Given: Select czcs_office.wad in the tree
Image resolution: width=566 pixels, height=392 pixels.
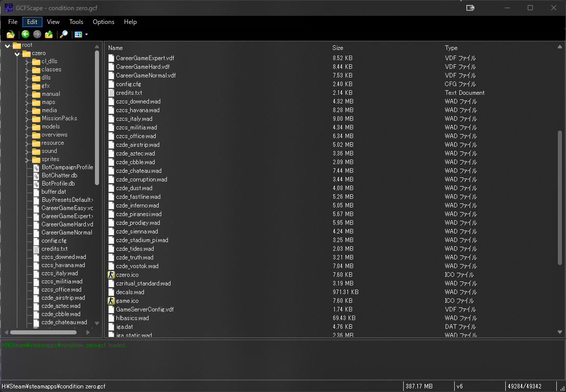Looking at the screenshot, I should (x=61, y=290).
